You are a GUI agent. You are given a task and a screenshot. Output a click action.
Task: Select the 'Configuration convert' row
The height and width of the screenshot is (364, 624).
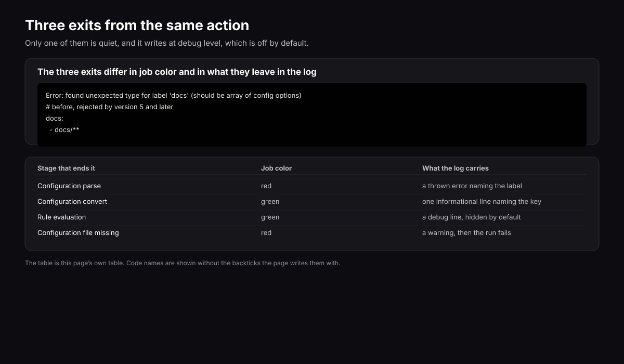pos(312,202)
